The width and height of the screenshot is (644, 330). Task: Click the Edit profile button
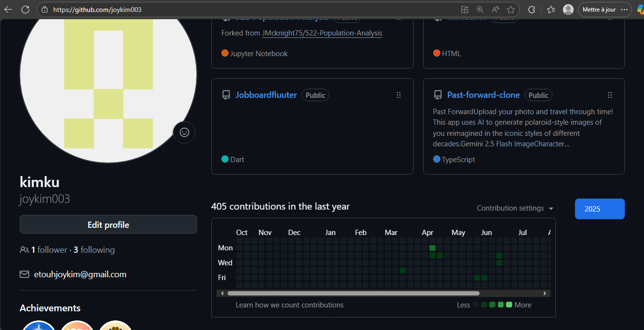(x=108, y=224)
